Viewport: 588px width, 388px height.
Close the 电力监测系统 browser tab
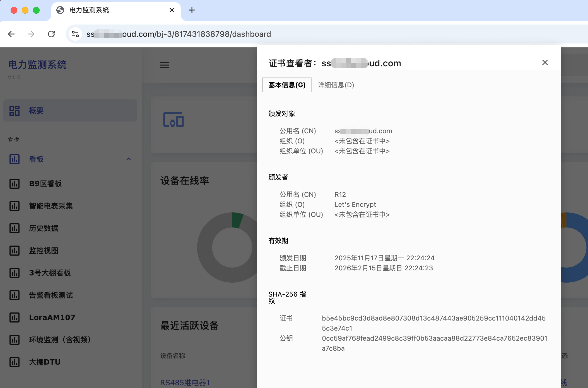click(x=172, y=10)
